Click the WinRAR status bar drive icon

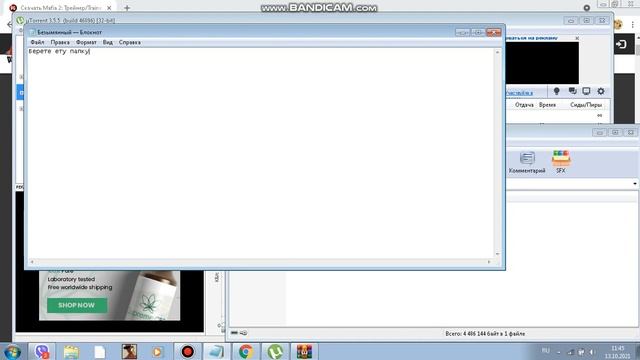tap(234, 333)
